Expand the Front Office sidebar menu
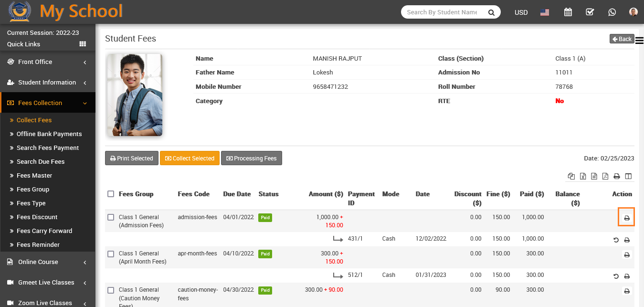Image resolution: width=644 pixels, height=307 pixels. 48,62
